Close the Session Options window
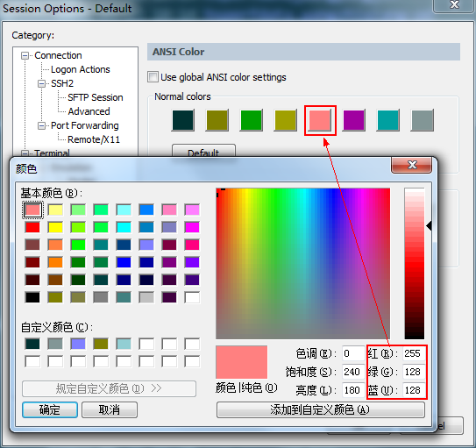476x448 pixels. (x=454, y=5)
